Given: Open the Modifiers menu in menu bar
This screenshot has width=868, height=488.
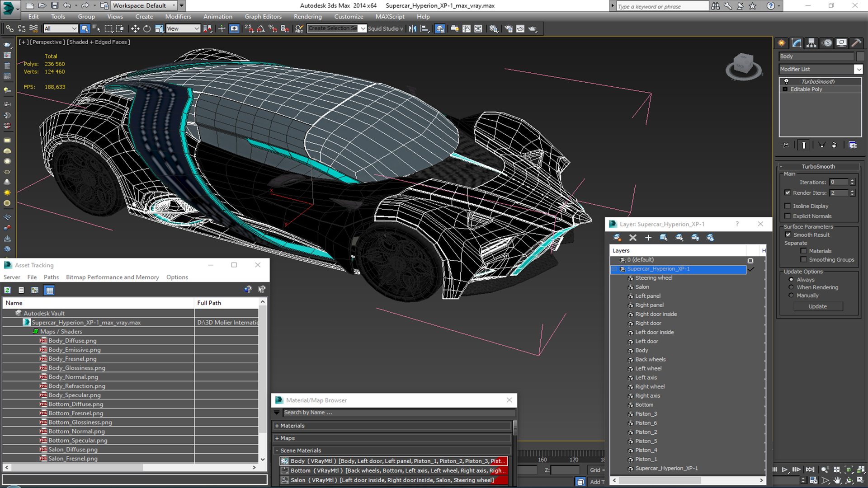Looking at the screenshot, I should pyautogui.click(x=178, y=16).
